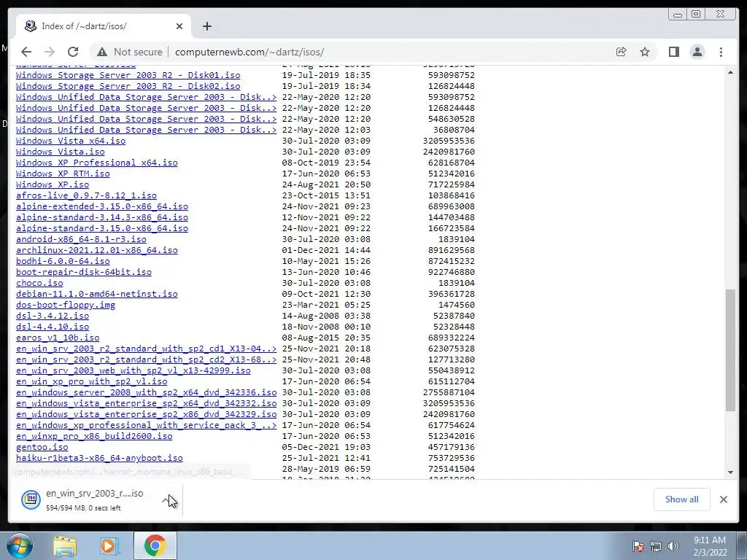The width and height of the screenshot is (747, 560).
Task: Click the Windows XP.iso link
Action: click(53, 184)
